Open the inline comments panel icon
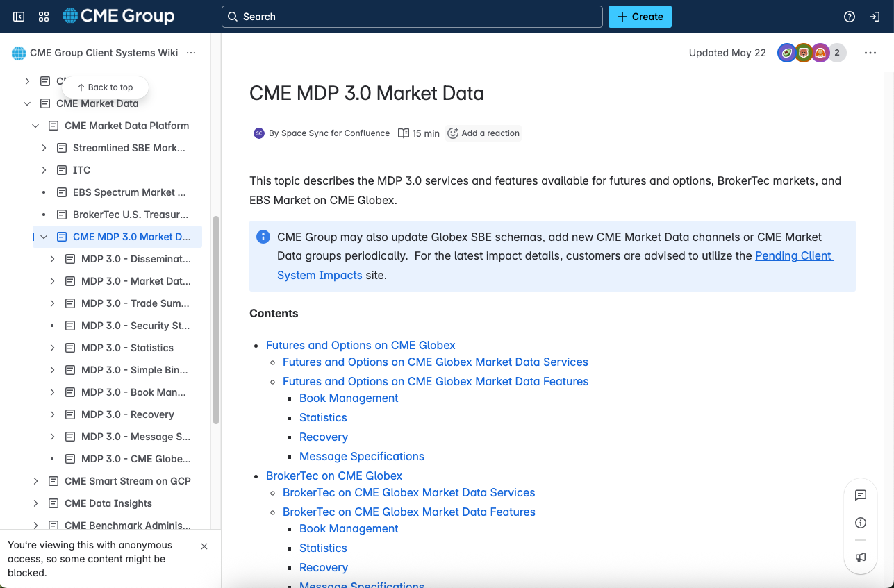This screenshot has width=894, height=588. [861, 495]
